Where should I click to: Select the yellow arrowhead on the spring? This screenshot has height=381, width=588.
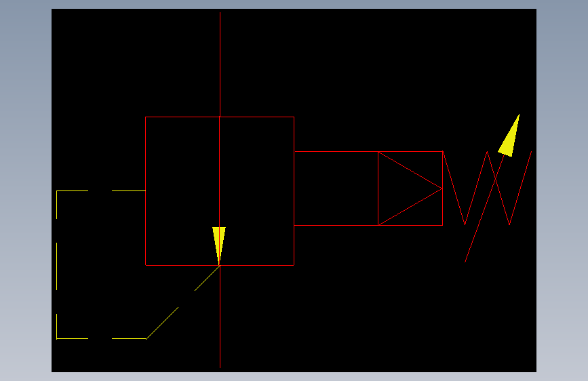point(509,137)
